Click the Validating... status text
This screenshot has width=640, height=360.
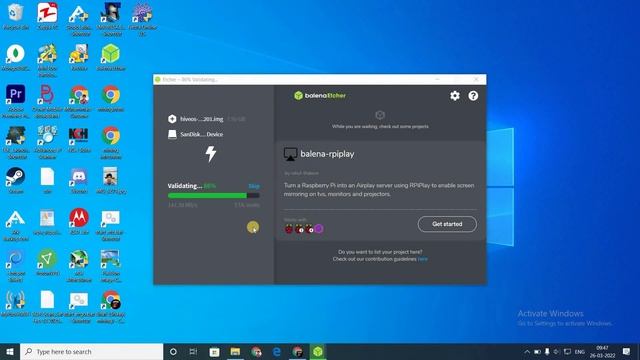pyautogui.click(x=184, y=186)
